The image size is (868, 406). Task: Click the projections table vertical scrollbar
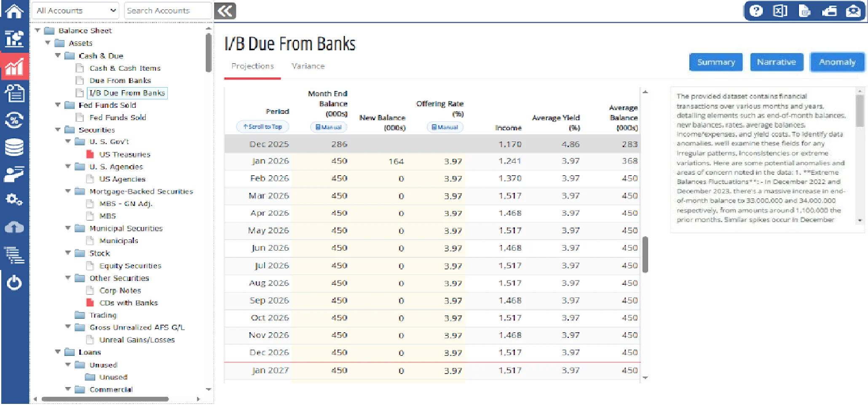click(x=645, y=254)
